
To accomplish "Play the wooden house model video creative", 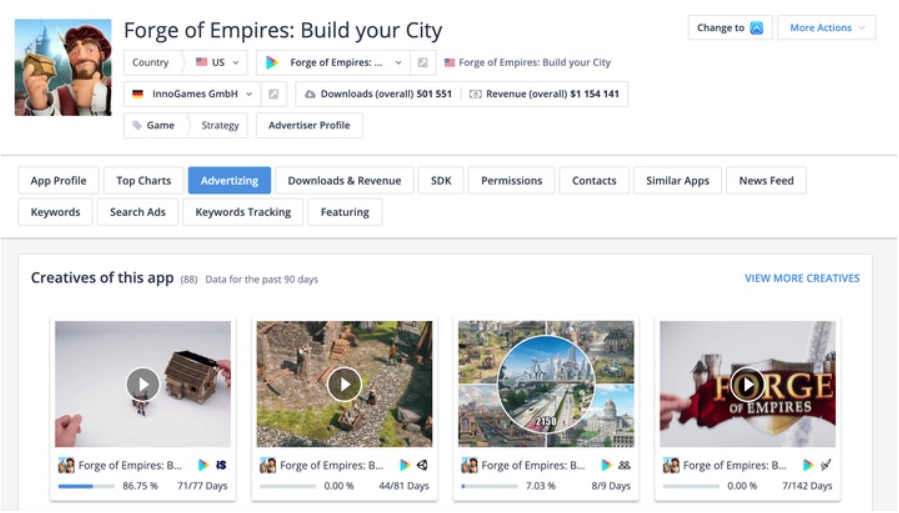I will tap(143, 384).
